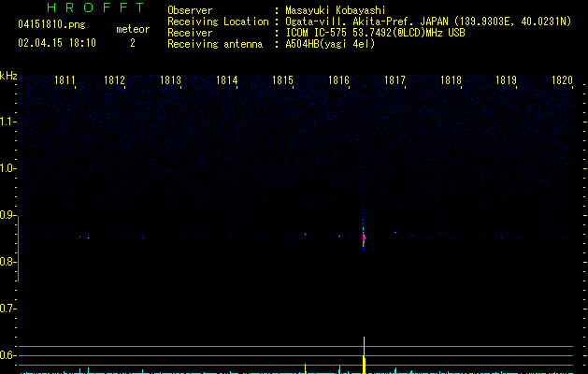Screen dimensions: 588x374
Task: Click the Receiving antenna label
Action: click(x=215, y=44)
